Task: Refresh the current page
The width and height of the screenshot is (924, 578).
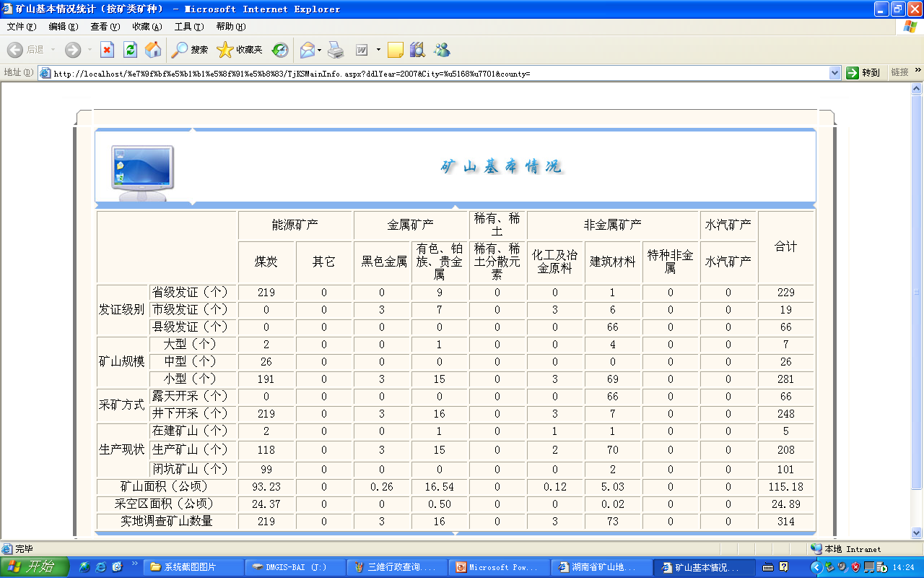Action: 130,50
